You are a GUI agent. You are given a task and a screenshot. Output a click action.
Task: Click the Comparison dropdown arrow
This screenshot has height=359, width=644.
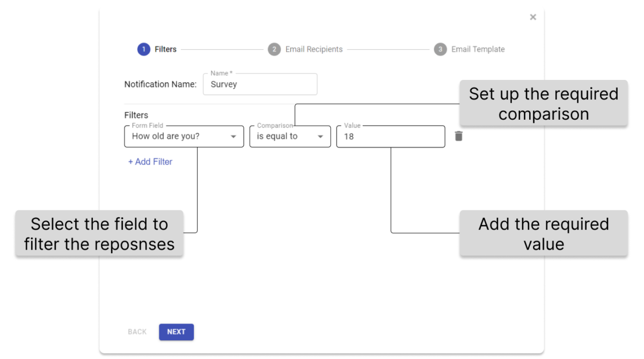[x=320, y=136]
